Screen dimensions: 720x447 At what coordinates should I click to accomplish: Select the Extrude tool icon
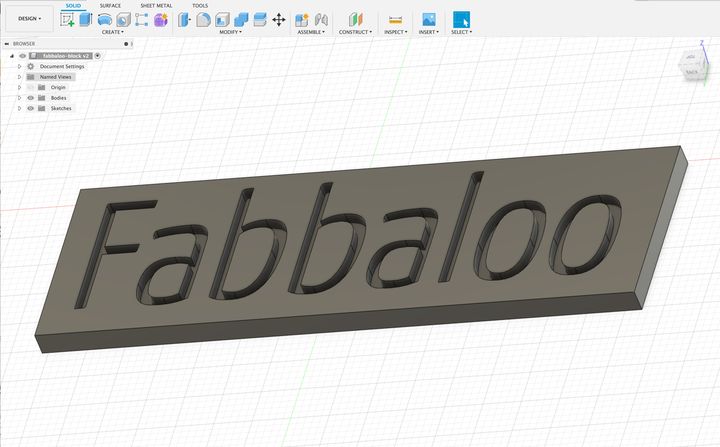pyautogui.click(x=85, y=19)
